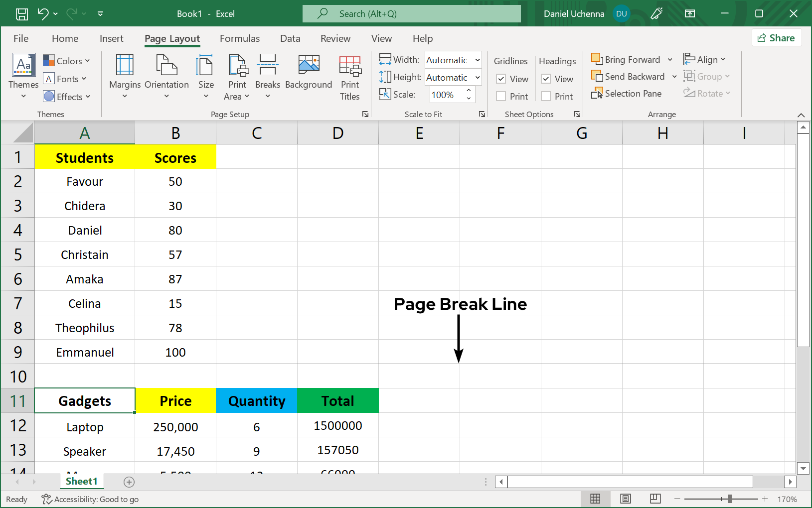Select the Gadgets cell A11

85,401
